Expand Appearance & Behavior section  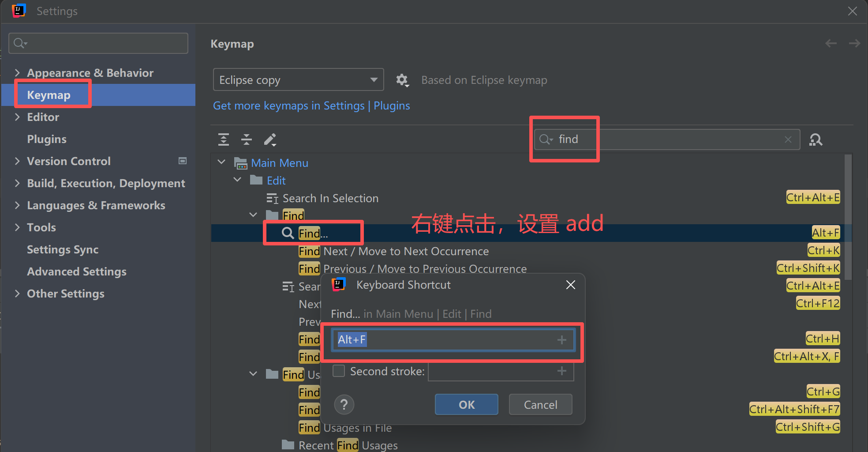[x=17, y=73]
